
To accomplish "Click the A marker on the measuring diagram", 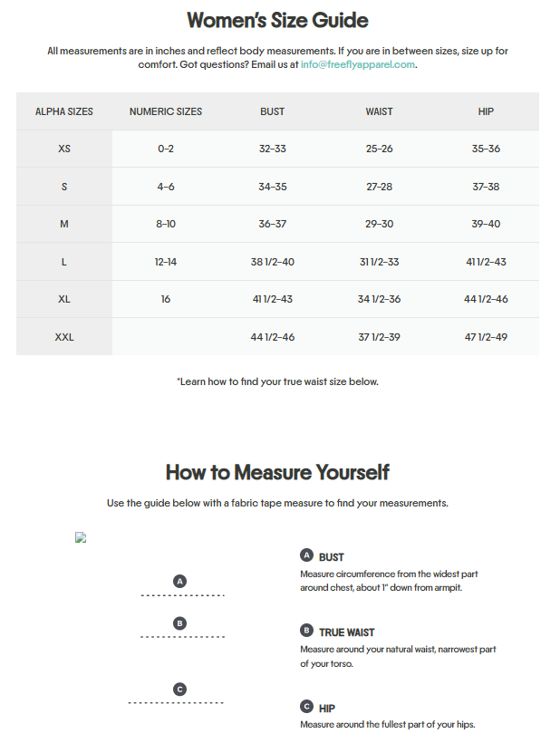I will pos(180,581).
